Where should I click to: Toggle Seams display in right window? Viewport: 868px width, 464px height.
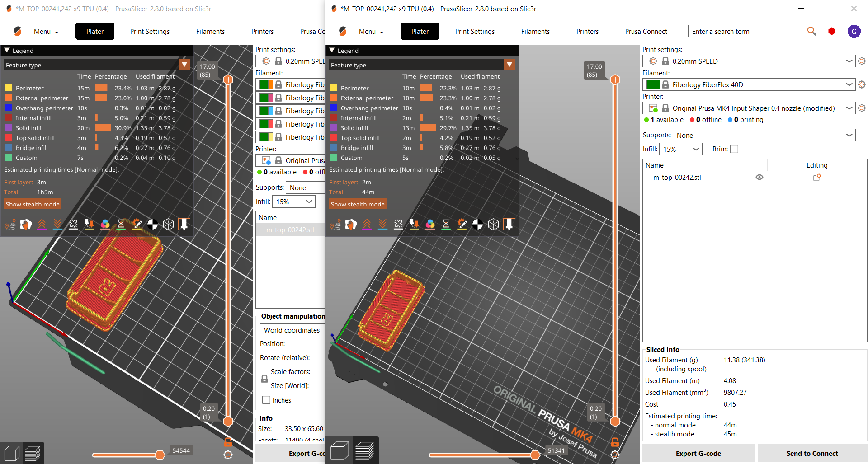pyautogui.click(x=398, y=224)
